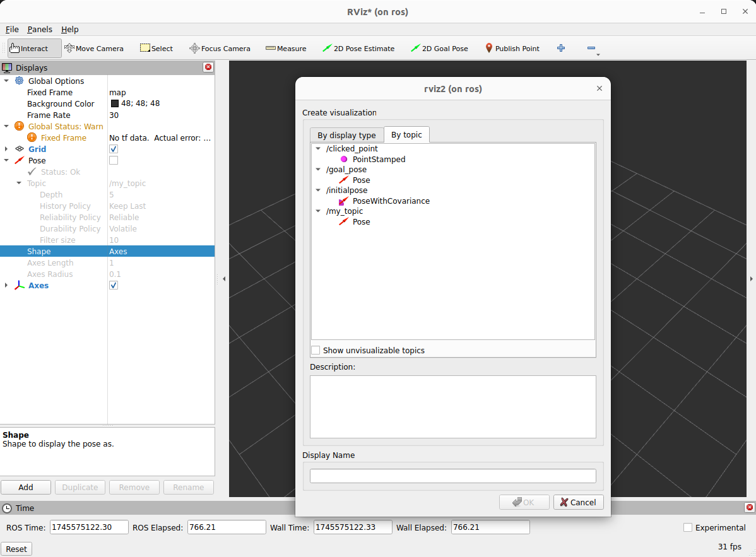This screenshot has width=756, height=557.
Task: Click the Wall Elapsed field
Action: point(490,527)
